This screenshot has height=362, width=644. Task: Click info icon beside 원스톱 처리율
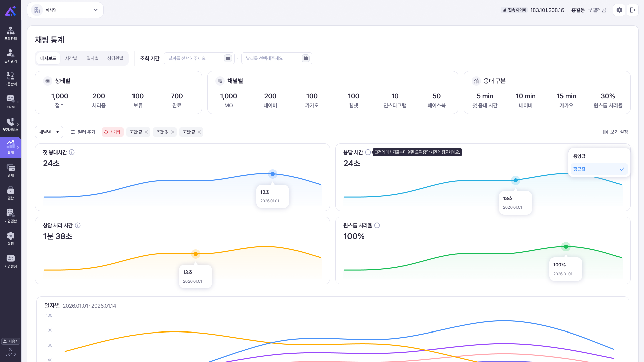(377, 225)
